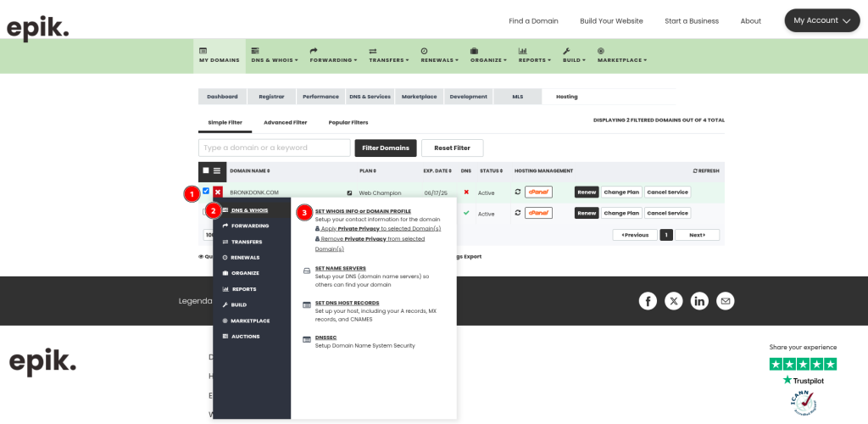Click sync icon in BRONKDONK.COM hosting management
Image resolution: width=868 pixels, height=424 pixels.
click(x=518, y=192)
